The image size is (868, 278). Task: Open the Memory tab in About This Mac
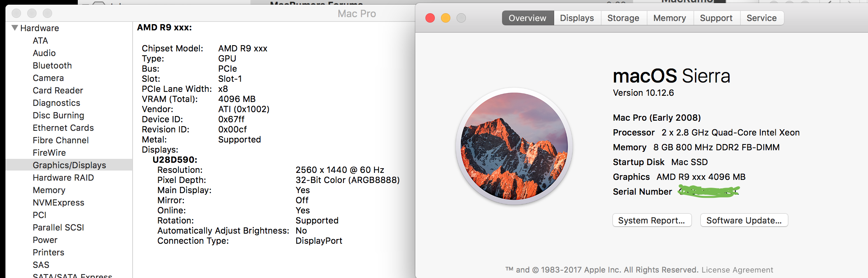pyautogui.click(x=670, y=18)
